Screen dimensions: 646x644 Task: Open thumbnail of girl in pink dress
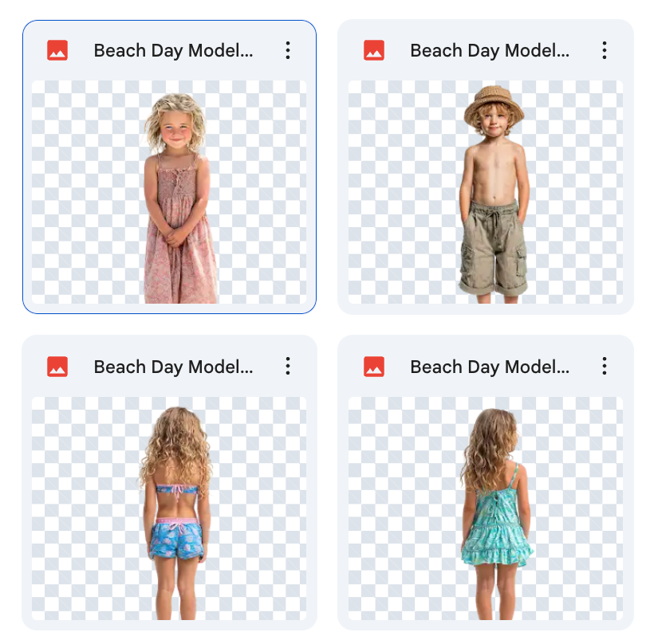tap(169, 192)
